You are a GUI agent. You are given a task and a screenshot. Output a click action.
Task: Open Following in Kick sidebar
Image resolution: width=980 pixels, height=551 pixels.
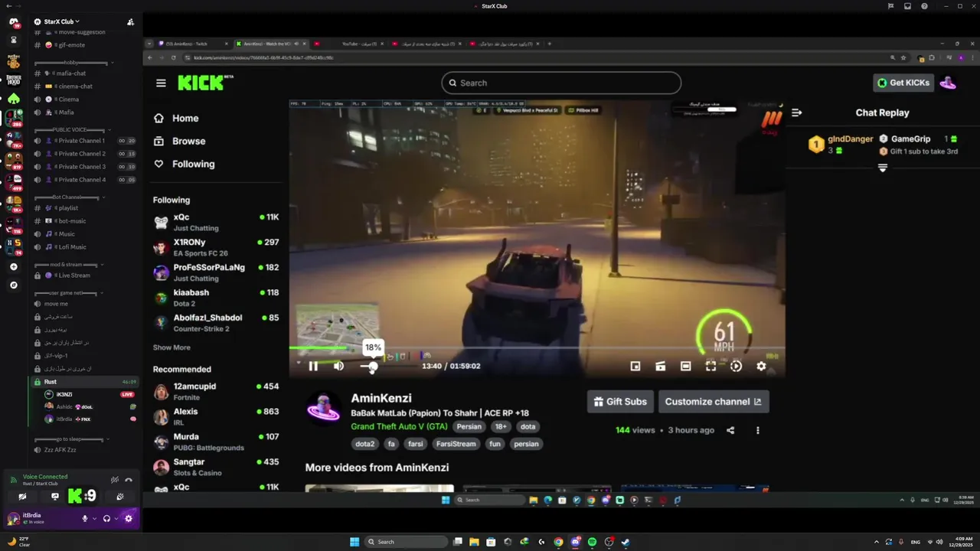(185, 164)
